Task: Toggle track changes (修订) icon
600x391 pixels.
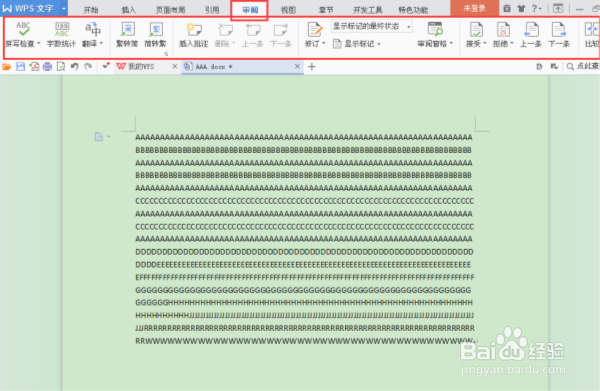Action: [x=315, y=29]
